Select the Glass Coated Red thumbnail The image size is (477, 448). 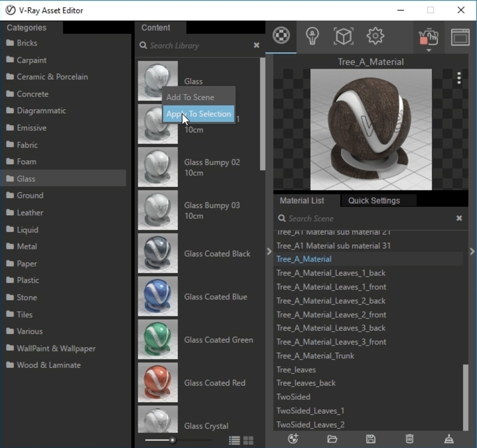tap(158, 382)
